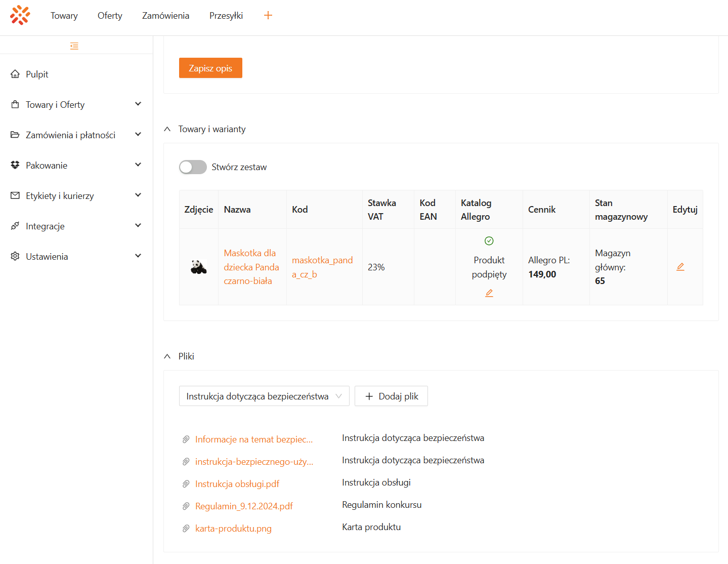This screenshot has width=728, height=564.
Task: Collapse the Pliki section
Action: [167, 356]
